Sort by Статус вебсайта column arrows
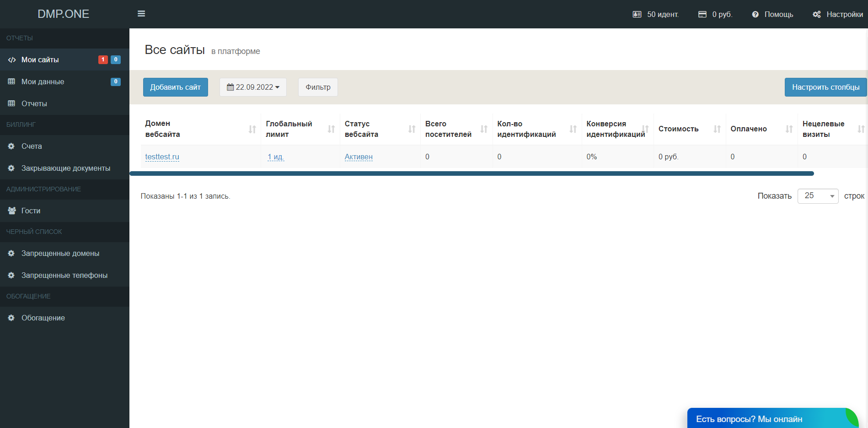Viewport: 868px width, 428px height. [412, 129]
